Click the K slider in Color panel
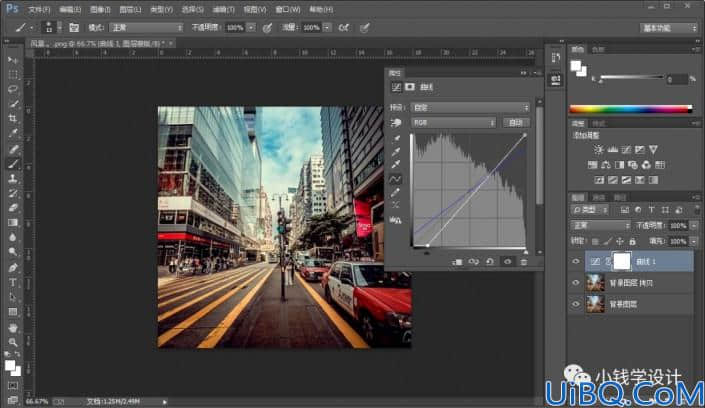705x408 pixels. pyautogui.click(x=631, y=78)
